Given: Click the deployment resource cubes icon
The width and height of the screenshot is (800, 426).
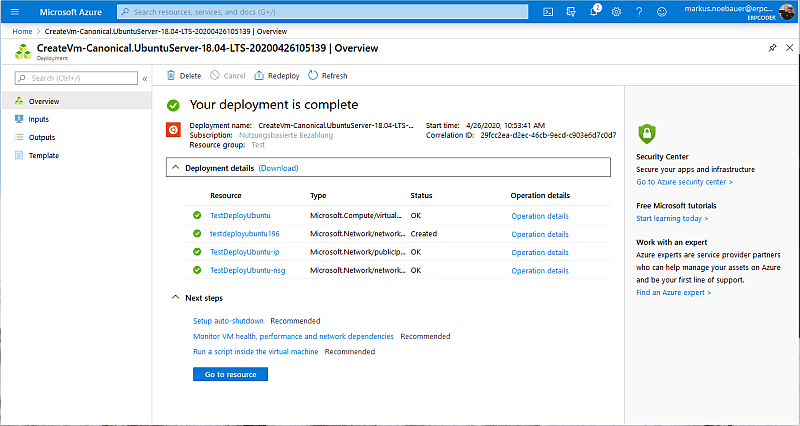Looking at the screenshot, I should click(x=23, y=51).
